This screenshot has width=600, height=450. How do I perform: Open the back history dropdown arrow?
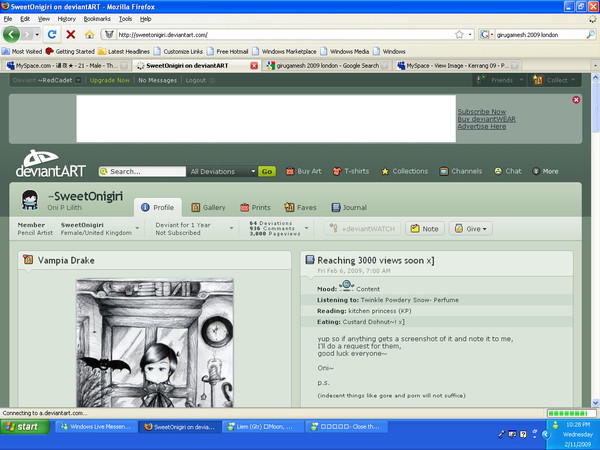tap(37, 34)
